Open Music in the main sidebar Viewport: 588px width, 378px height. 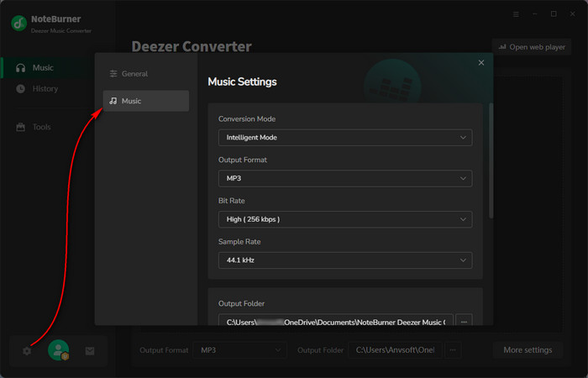coord(47,68)
